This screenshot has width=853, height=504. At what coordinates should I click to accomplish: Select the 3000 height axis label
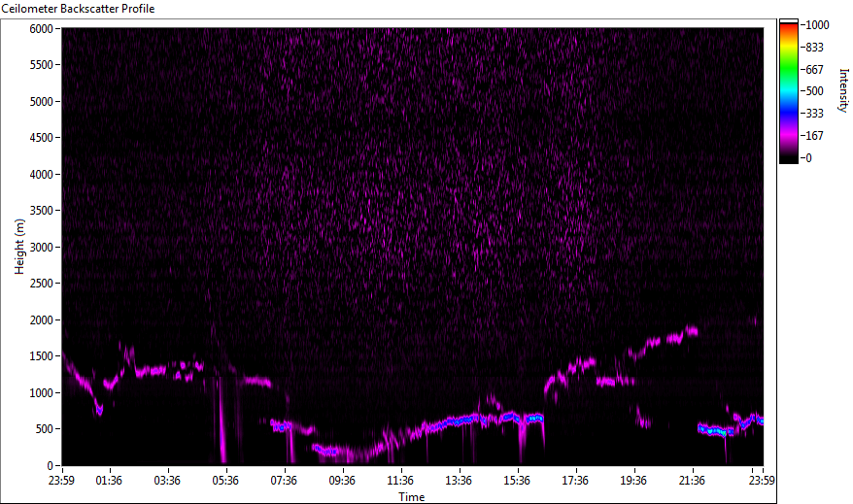42,248
